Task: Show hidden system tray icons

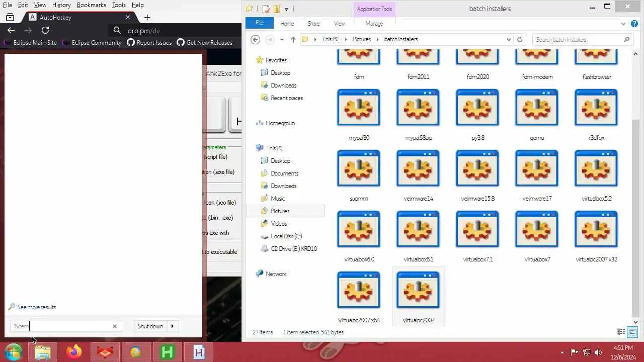Action: click(x=562, y=352)
